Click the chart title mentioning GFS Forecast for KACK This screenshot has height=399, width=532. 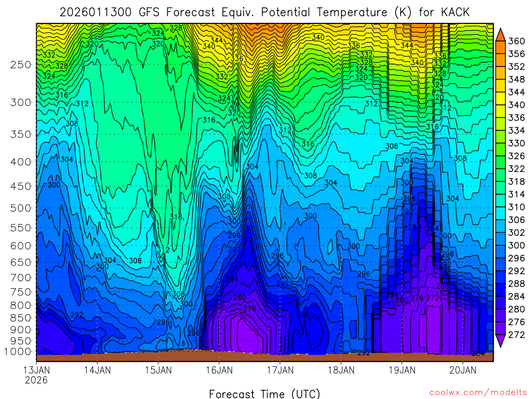point(264,12)
